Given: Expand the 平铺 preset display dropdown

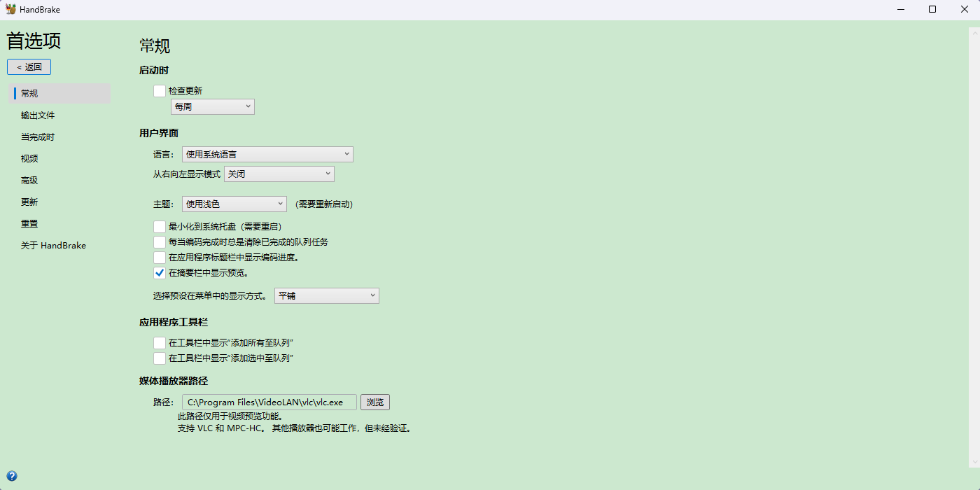Looking at the screenshot, I should tap(326, 295).
